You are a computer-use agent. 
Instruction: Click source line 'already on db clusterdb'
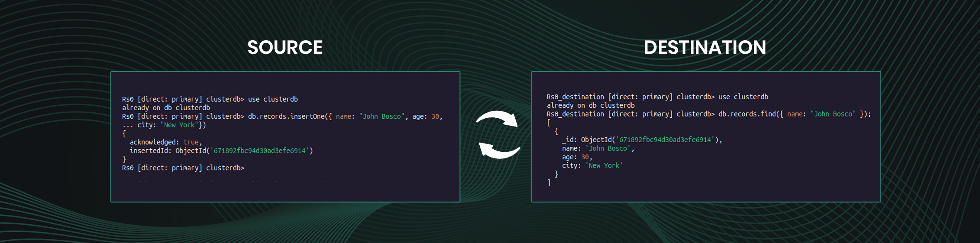pos(166,108)
